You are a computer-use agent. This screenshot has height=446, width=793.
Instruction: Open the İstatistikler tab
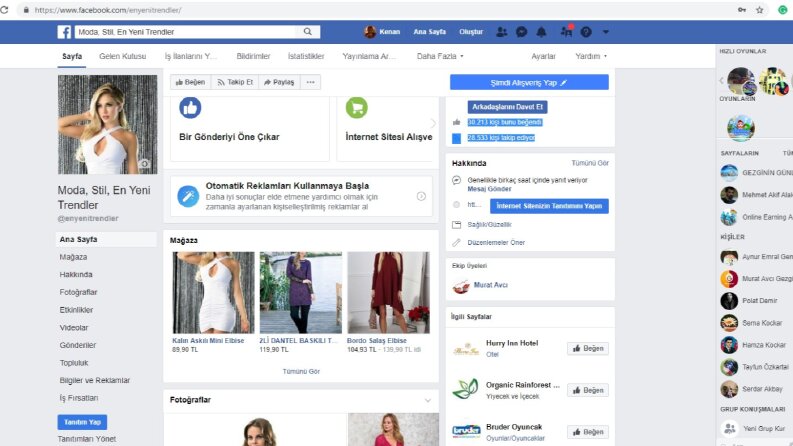tap(306, 56)
